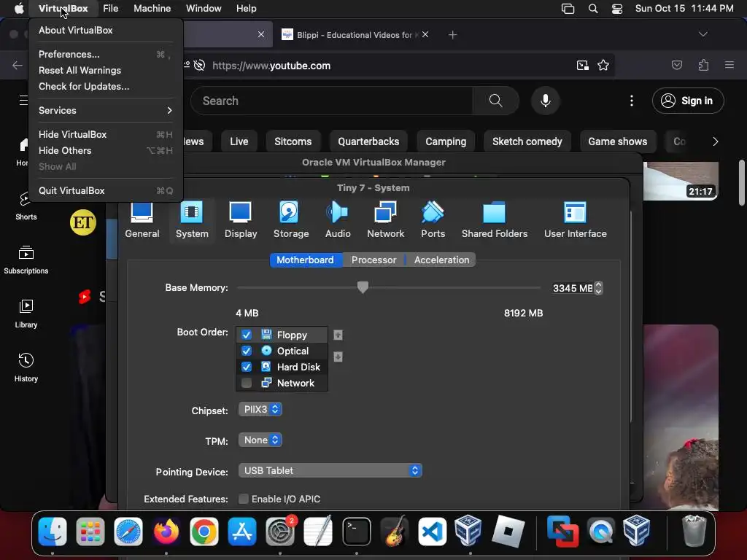
Task: Select Camping category chip
Action: (x=446, y=141)
